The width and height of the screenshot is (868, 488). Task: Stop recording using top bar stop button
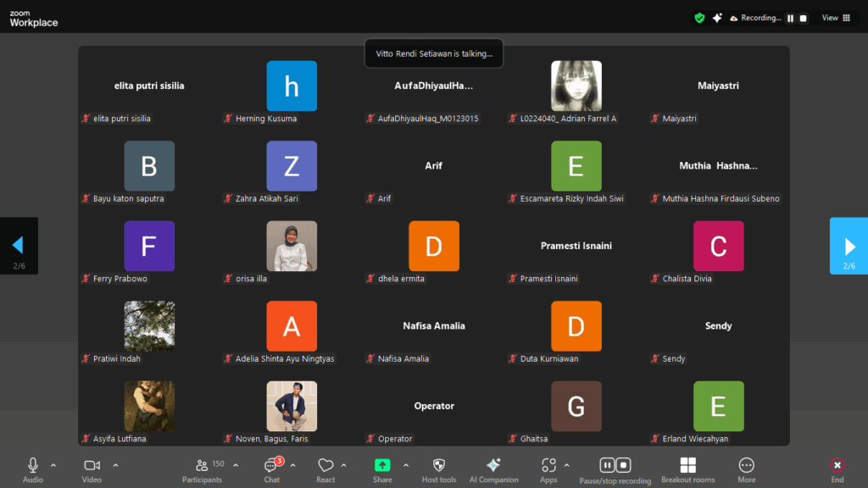[804, 19]
